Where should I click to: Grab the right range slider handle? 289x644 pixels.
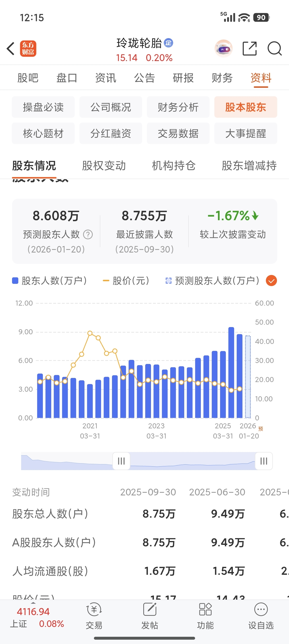pyautogui.click(x=264, y=461)
